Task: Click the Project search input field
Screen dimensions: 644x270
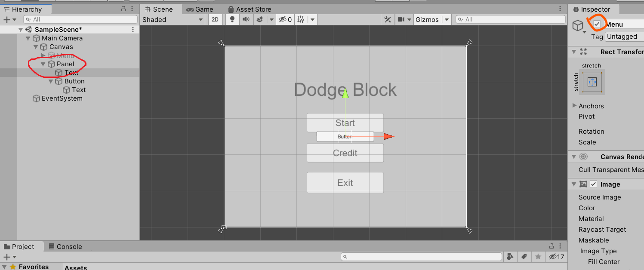Action: click(421, 257)
